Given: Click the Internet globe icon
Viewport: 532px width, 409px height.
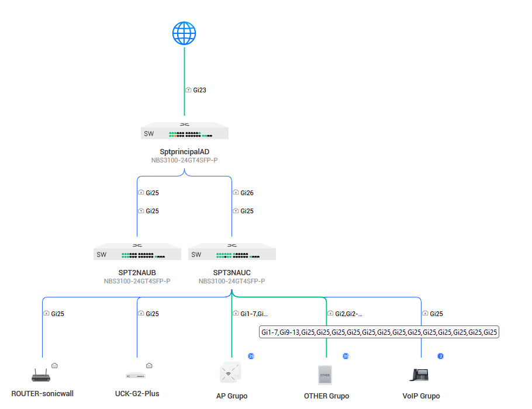Looking at the screenshot, I should (184, 33).
